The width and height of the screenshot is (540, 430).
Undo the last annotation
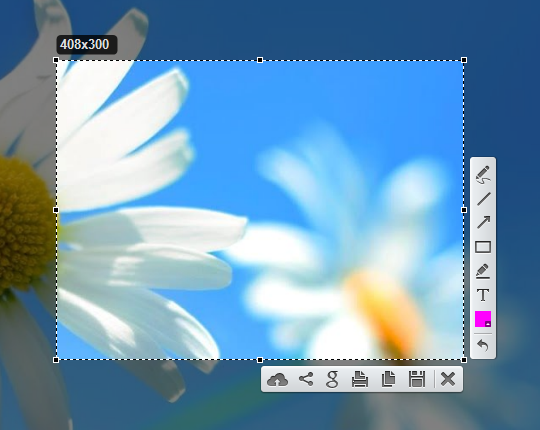(x=483, y=345)
